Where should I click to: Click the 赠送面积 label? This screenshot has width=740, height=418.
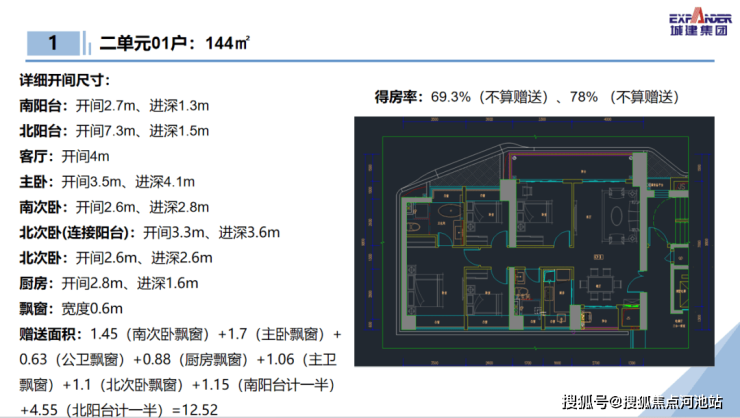[47, 334]
